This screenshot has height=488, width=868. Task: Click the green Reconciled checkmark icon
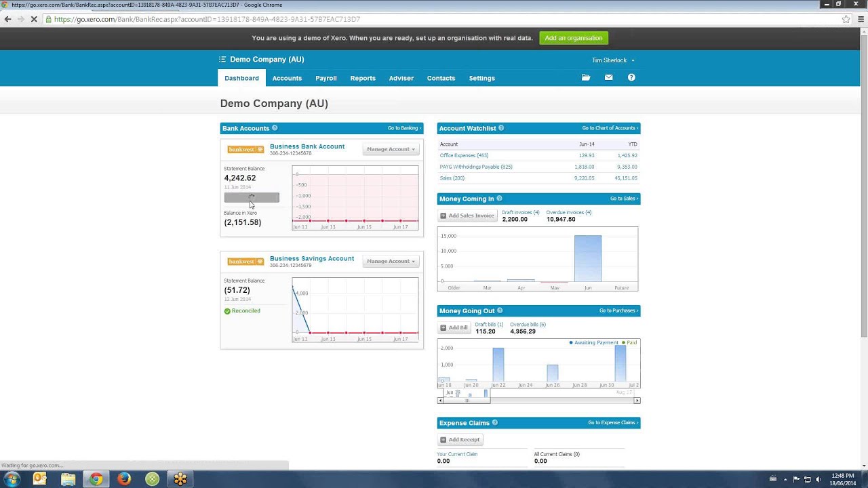pos(227,311)
